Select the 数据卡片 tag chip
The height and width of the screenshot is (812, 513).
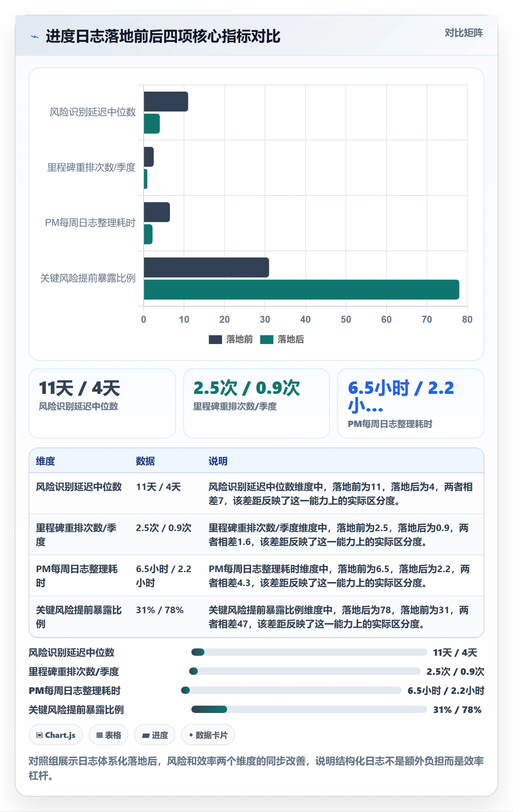tap(208, 735)
